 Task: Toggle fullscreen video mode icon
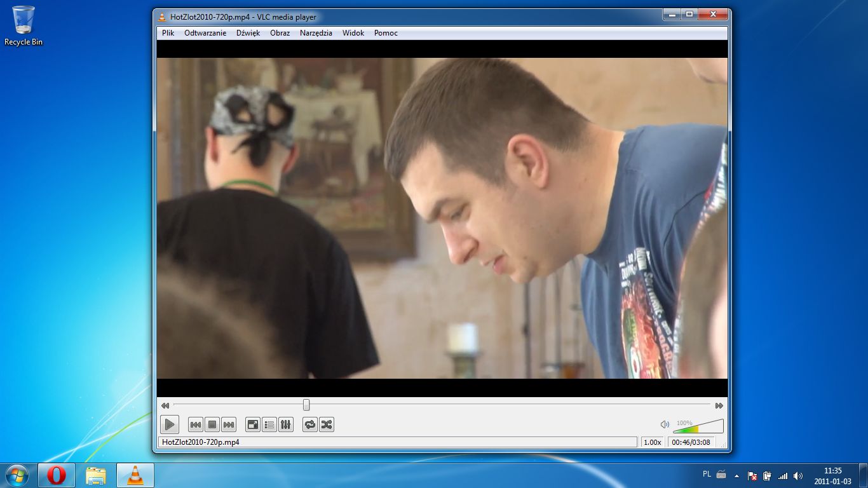click(x=253, y=424)
